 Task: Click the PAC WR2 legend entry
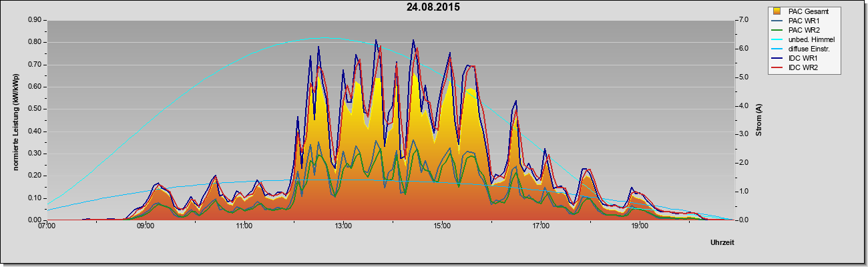(796, 30)
